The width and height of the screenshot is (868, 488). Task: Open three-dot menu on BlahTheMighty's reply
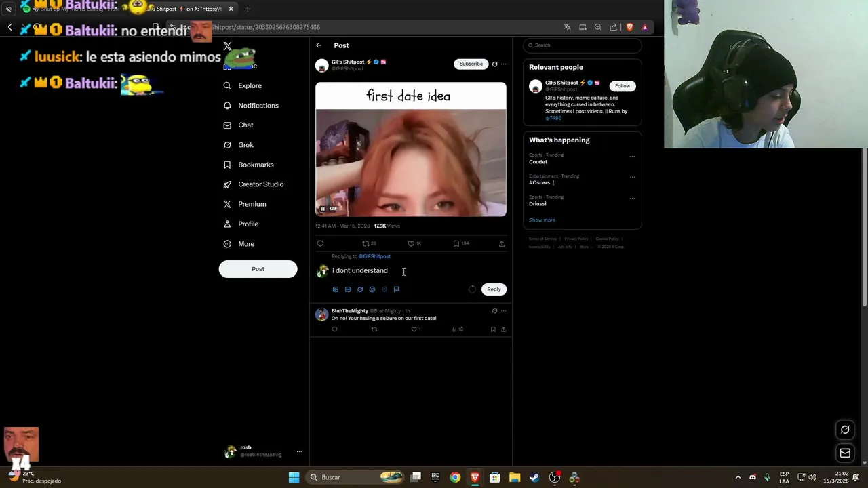[503, 311]
